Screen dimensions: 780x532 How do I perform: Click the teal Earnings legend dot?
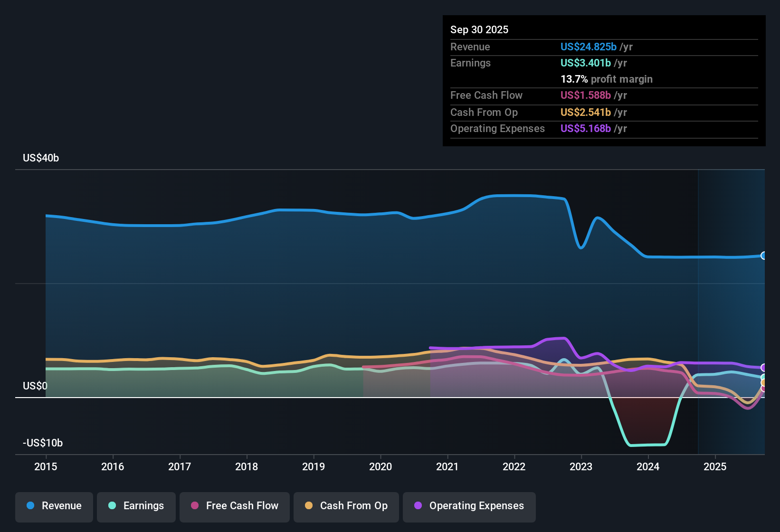pyautogui.click(x=112, y=506)
